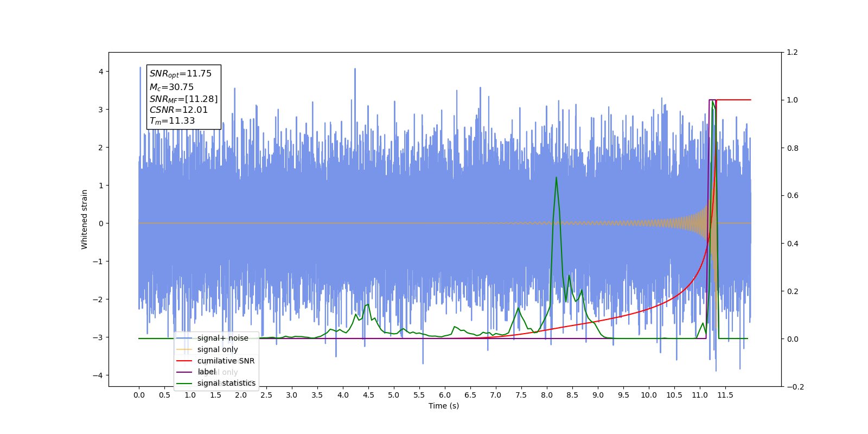Click the 4 tick on left axis
The image size is (868, 434).
(101, 72)
